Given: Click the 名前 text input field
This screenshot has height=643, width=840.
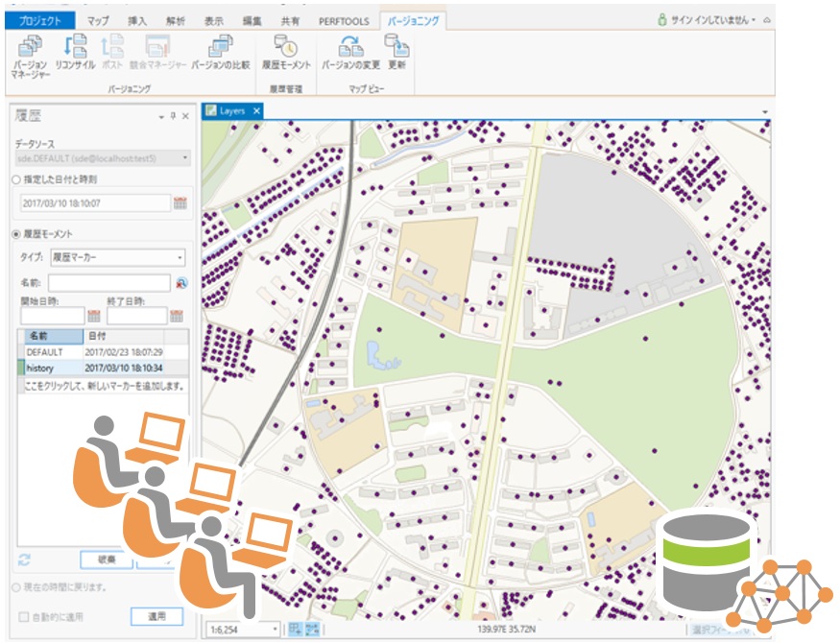Looking at the screenshot, I should click(x=109, y=283).
